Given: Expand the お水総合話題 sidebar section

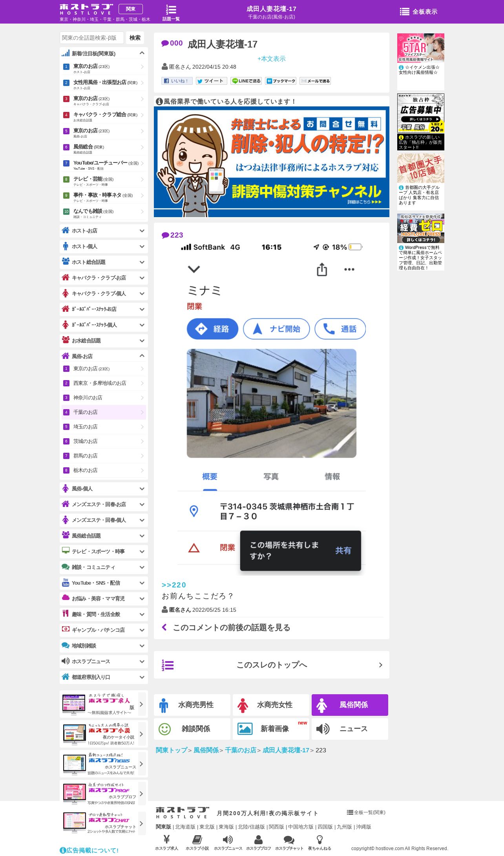Looking at the screenshot, I should click(104, 340).
